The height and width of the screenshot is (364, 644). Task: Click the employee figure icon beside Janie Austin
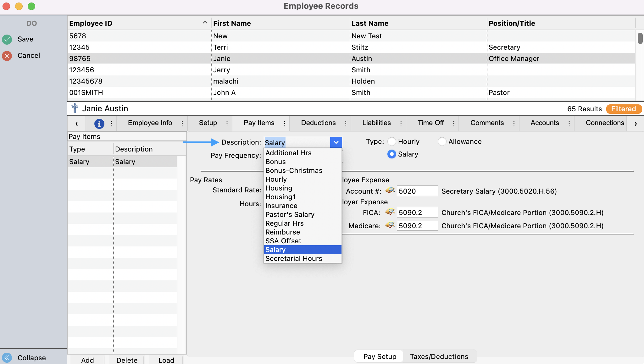coord(75,108)
